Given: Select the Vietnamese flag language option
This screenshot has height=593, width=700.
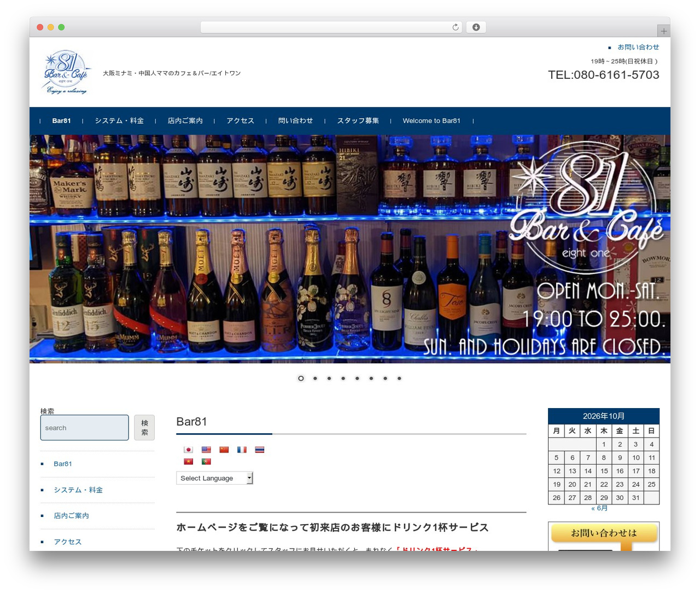Looking at the screenshot, I should 188,462.
